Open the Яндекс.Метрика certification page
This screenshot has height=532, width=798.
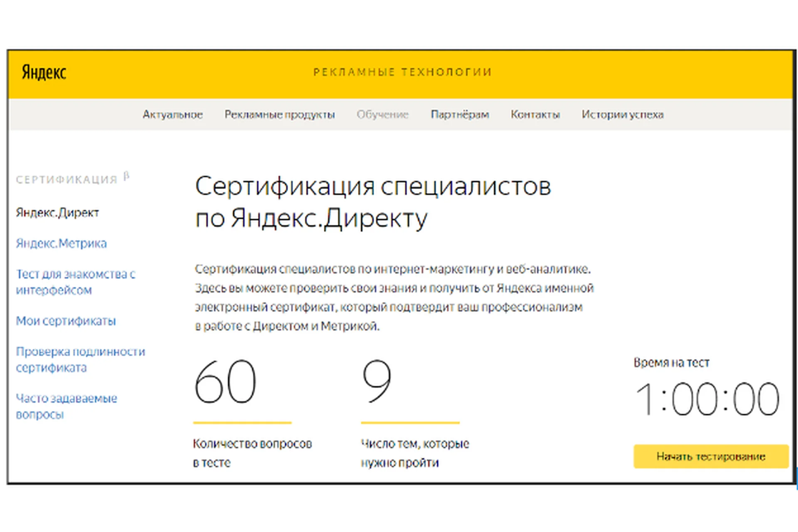pyautogui.click(x=61, y=243)
